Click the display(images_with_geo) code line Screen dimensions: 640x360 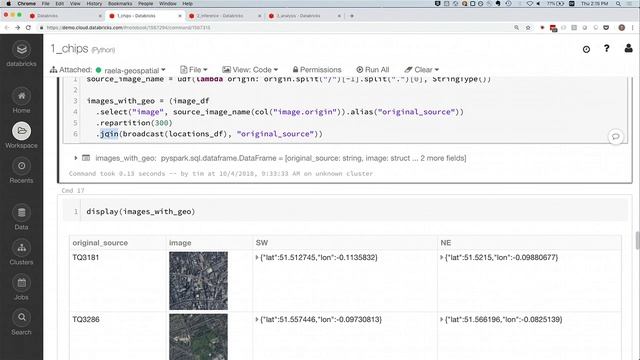click(x=141, y=211)
